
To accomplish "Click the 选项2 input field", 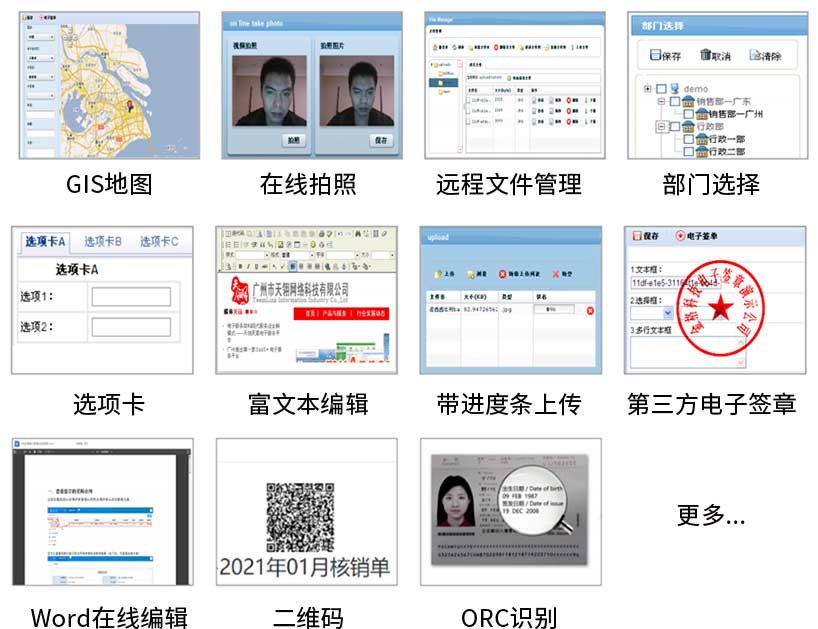I will pyautogui.click(x=131, y=327).
